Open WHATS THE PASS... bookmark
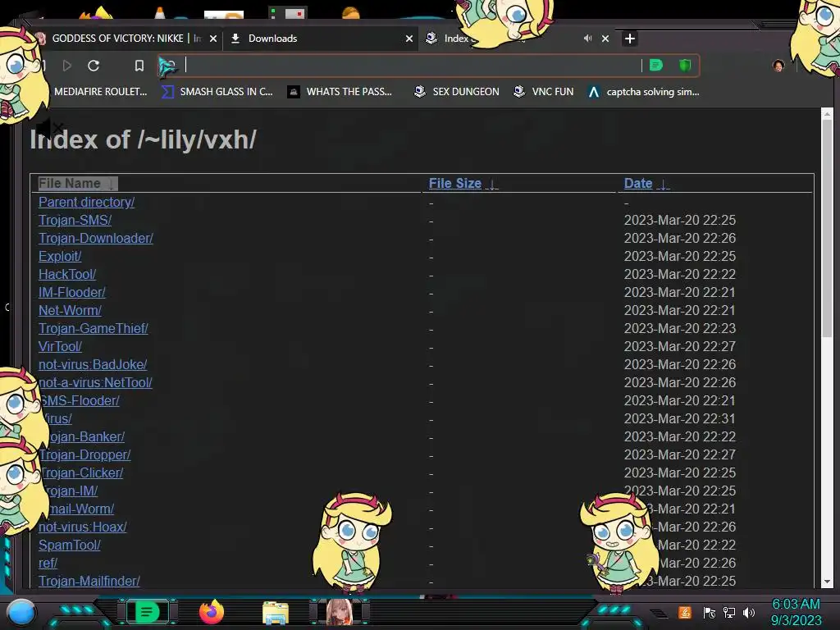 click(x=340, y=92)
